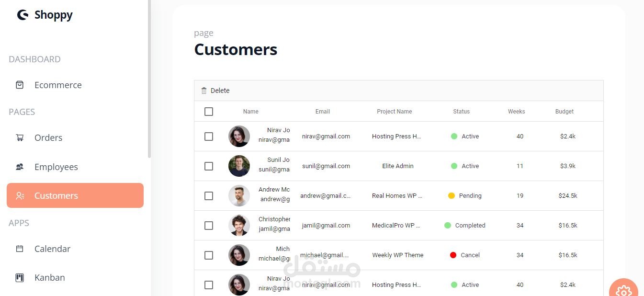
Task: Click the trash can Delete icon
Action: 204,91
